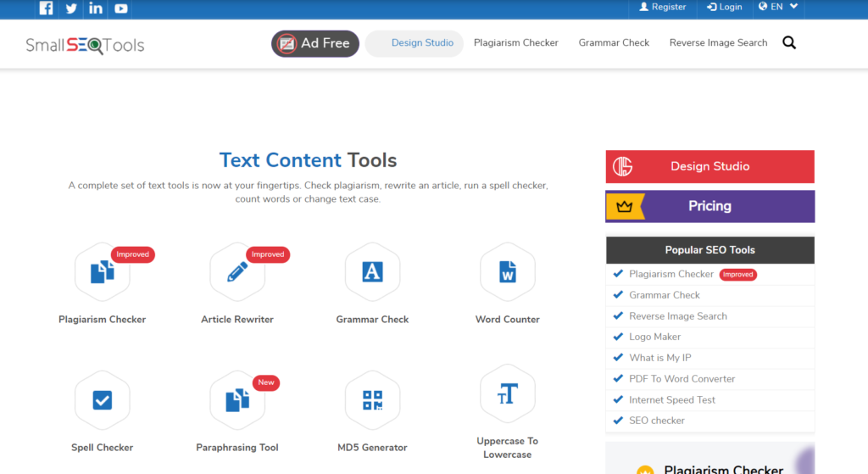Click the New badge on Paraphrasing Tool

[265, 382]
